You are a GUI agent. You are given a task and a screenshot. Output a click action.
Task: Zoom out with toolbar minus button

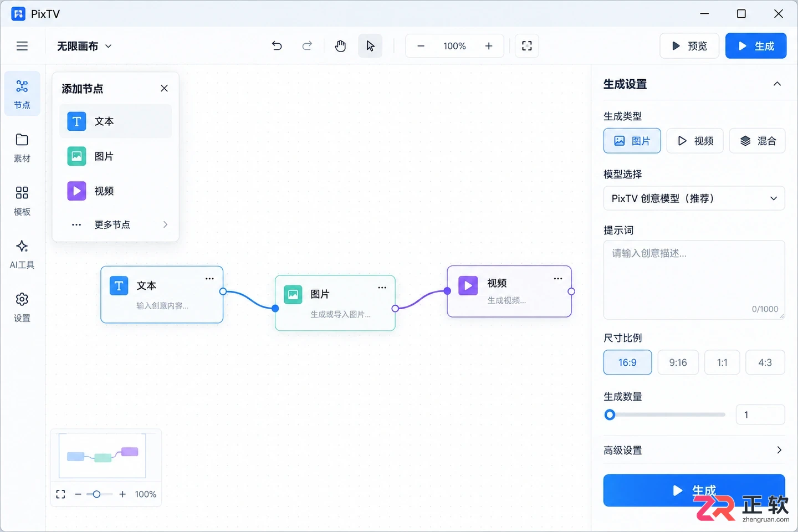pos(421,46)
